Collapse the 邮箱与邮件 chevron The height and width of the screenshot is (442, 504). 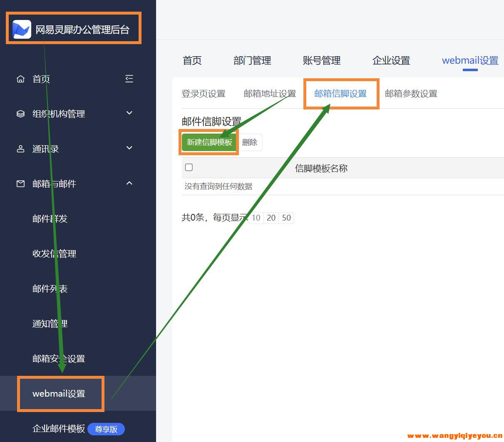(x=129, y=183)
